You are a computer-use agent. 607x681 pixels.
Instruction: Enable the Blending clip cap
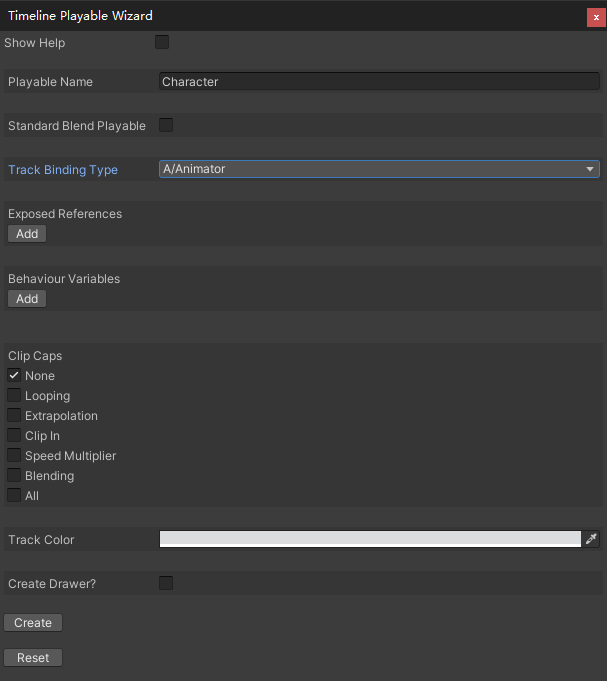coord(14,475)
